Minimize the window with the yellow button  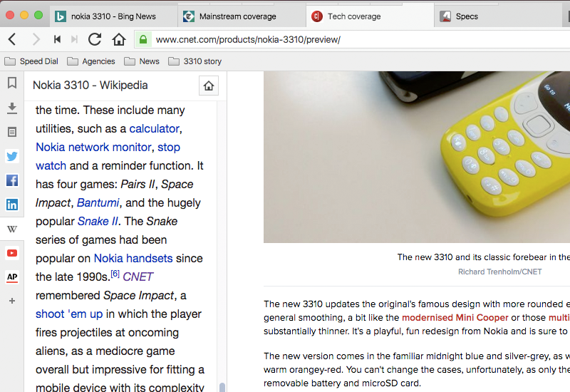click(x=24, y=15)
